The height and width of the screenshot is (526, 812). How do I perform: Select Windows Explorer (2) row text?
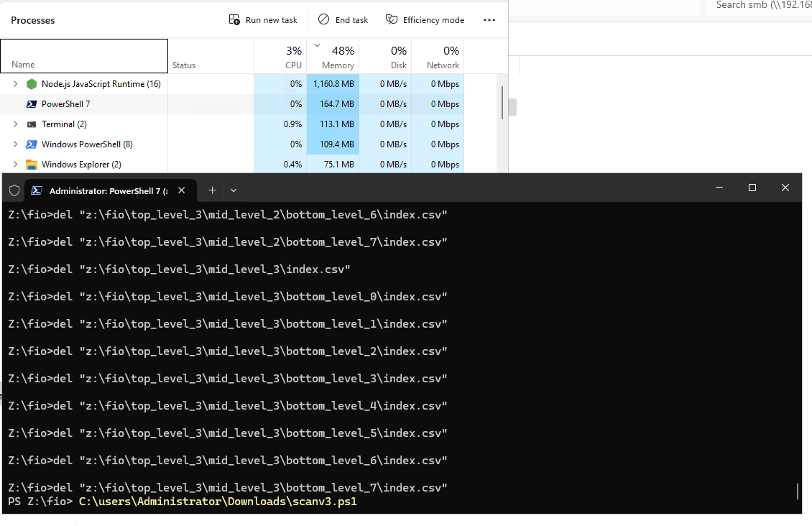(x=81, y=165)
